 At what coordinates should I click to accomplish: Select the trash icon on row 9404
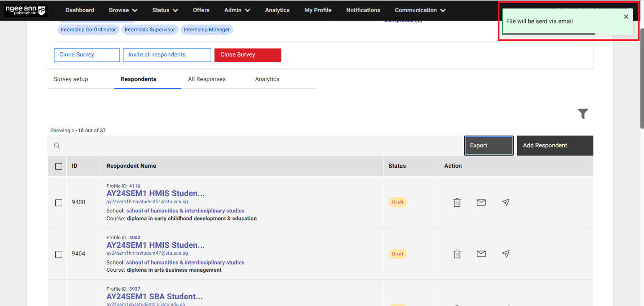point(457,254)
